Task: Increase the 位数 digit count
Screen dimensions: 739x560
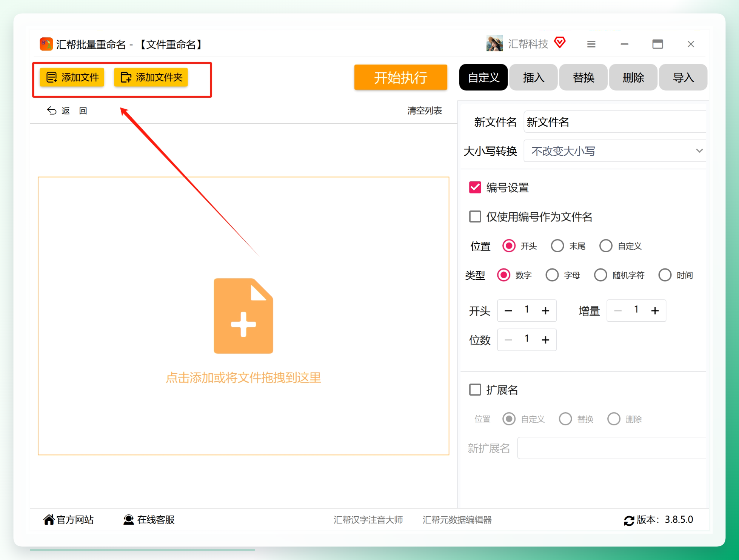Action: [545, 340]
